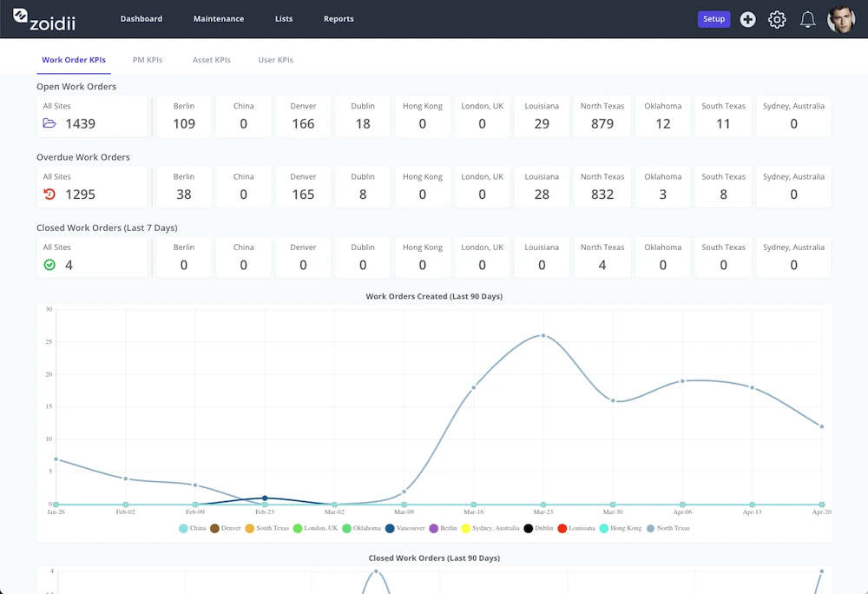This screenshot has height=594, width=868.
Task: Toggle Oklahoma series in chart legend
Action: (x=361, y=528)
